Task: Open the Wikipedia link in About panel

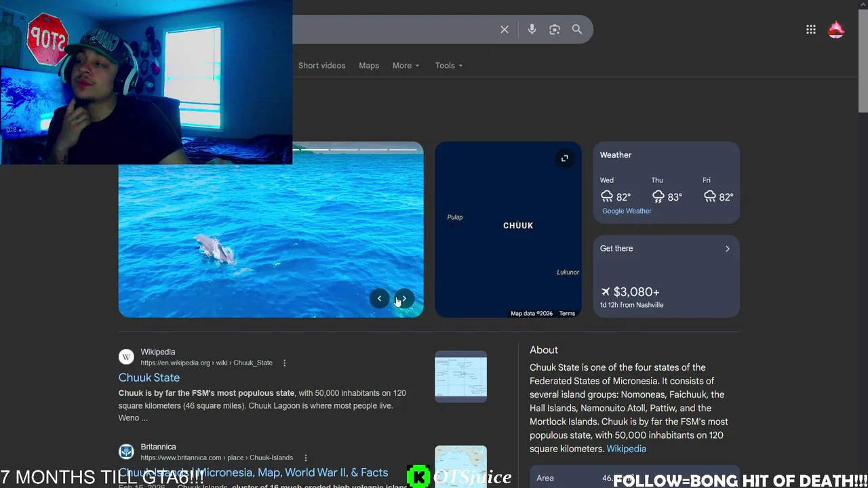Action: pos(626,449)
